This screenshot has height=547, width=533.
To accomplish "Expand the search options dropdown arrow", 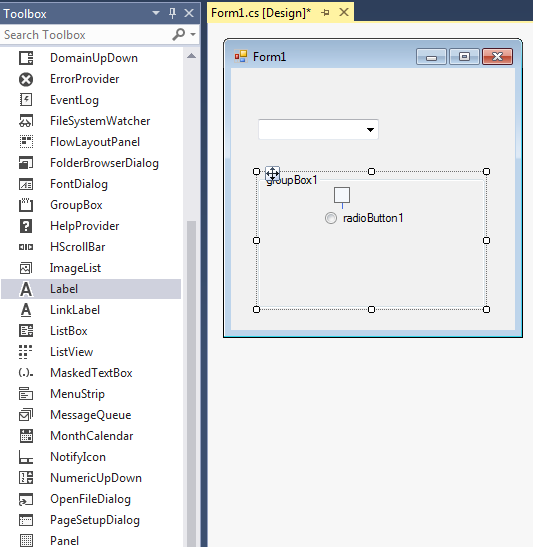I will click(x=193, y=35).
